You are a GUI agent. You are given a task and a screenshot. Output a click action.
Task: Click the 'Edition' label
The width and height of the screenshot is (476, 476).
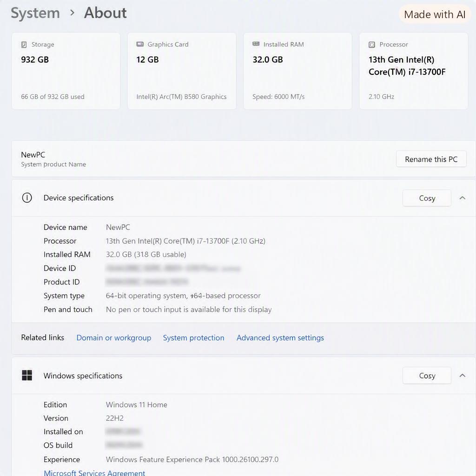pyautogui.click(x=55, y=405)
